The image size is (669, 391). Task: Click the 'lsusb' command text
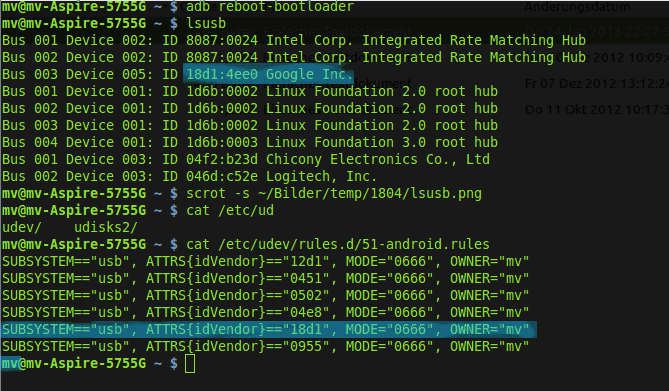point(206,23)
